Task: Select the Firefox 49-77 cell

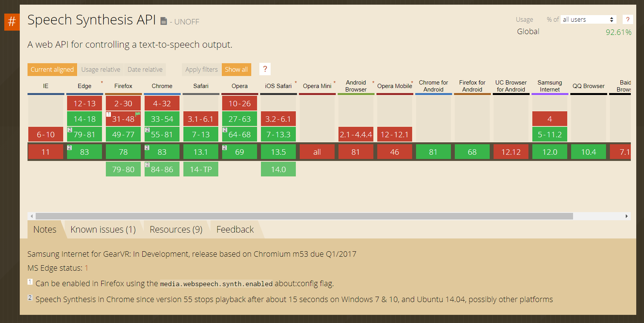Action: (123, 134)
